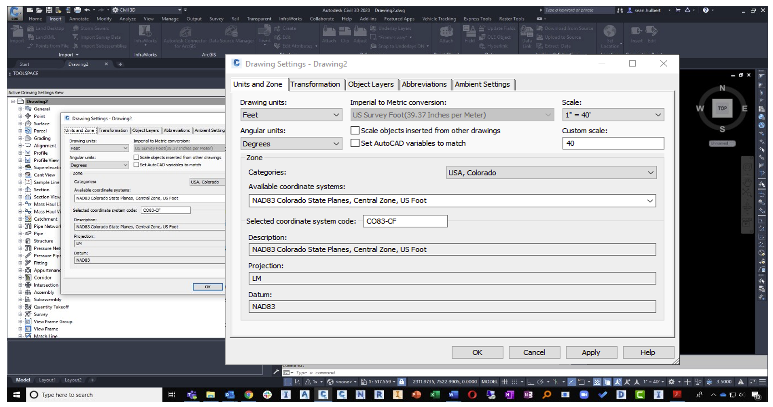Viewport: 773px width, 407px height.
Task: Collapse the Drawing2 node in Toolspace tree
Action: point(13,102)
